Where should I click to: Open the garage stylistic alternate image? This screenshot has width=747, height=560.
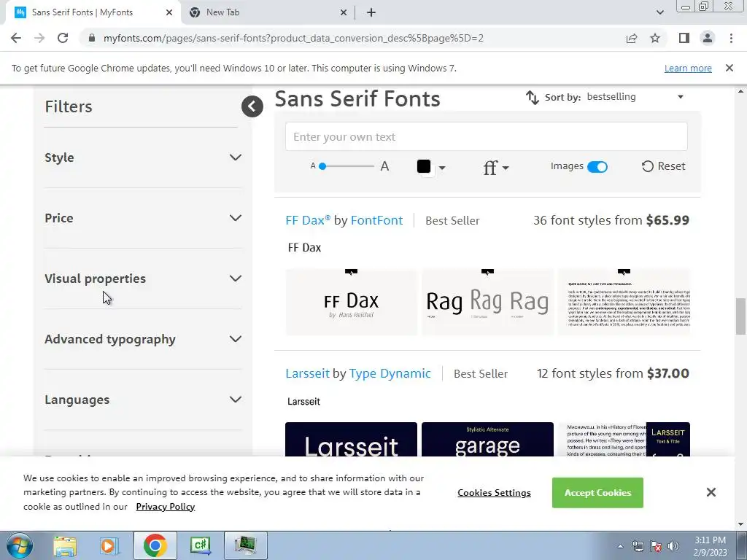coord(487,439)
